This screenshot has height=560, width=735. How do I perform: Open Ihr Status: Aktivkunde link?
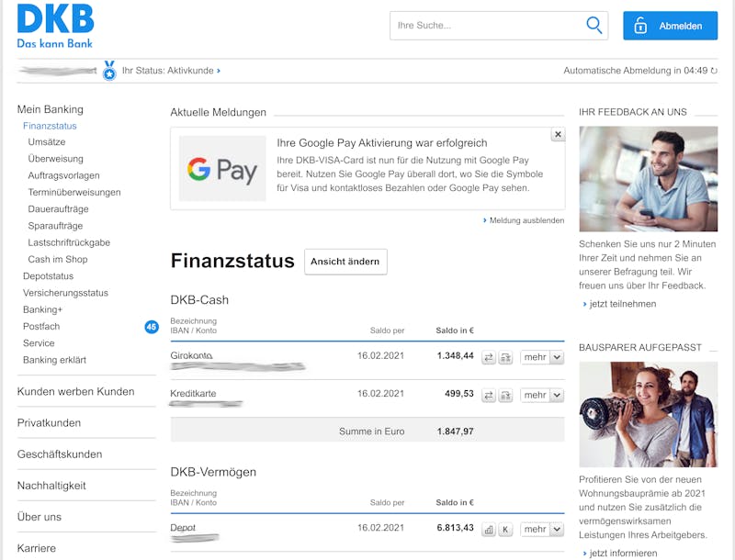(171, 71)
